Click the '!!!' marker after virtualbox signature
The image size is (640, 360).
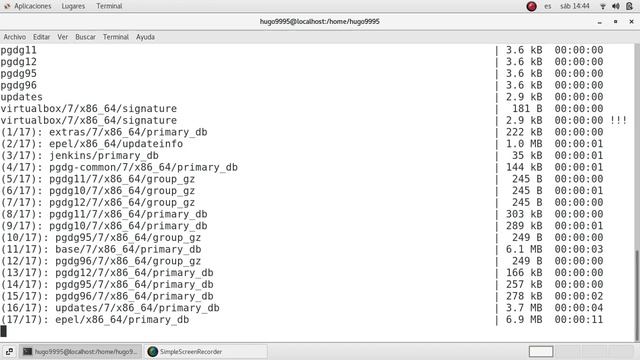[x=618, y=120]
